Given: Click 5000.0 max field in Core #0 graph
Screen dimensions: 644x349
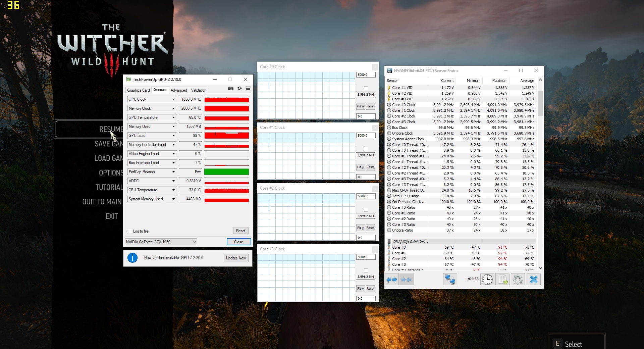Looking at the screenshot, I should pyautogui.click(x=366, y=75).
